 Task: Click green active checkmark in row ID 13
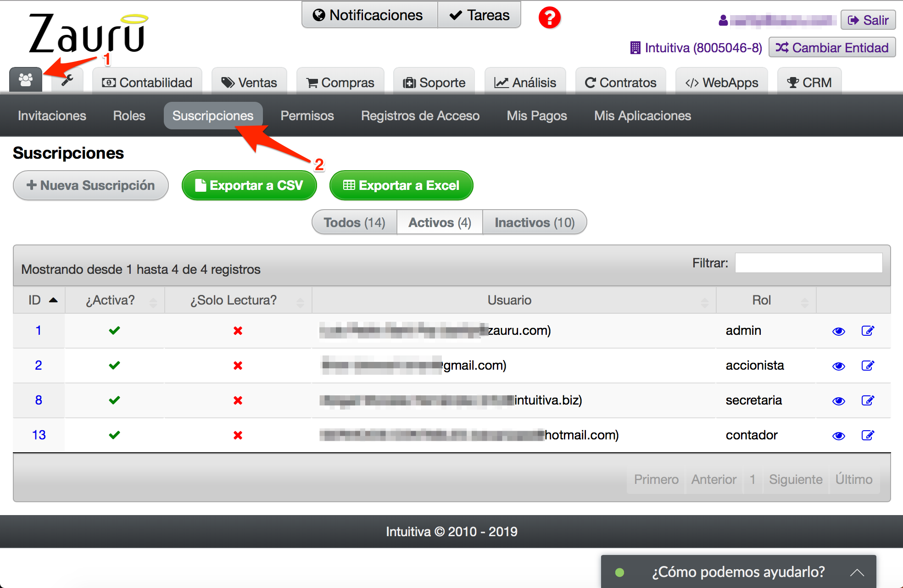pos(114,435)
